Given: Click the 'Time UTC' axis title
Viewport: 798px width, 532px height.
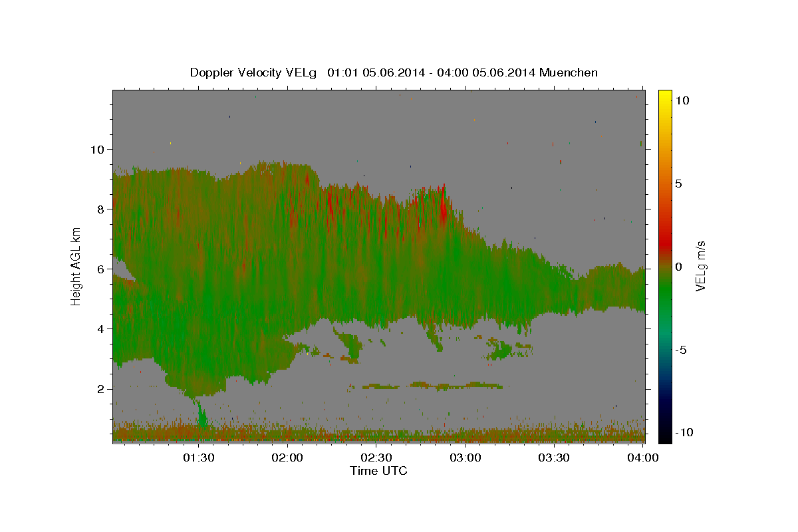Looking at the screenshot, I should 378,471.
